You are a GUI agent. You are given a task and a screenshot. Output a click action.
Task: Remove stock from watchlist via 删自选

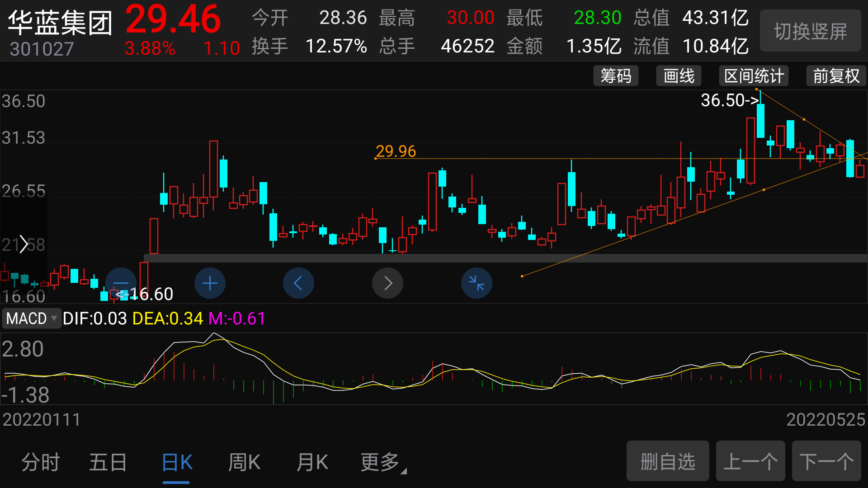pos(667,461)
